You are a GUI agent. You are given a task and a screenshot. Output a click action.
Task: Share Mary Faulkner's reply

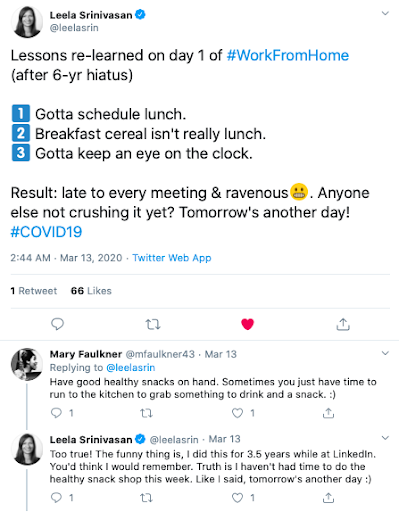pos(328,413)
